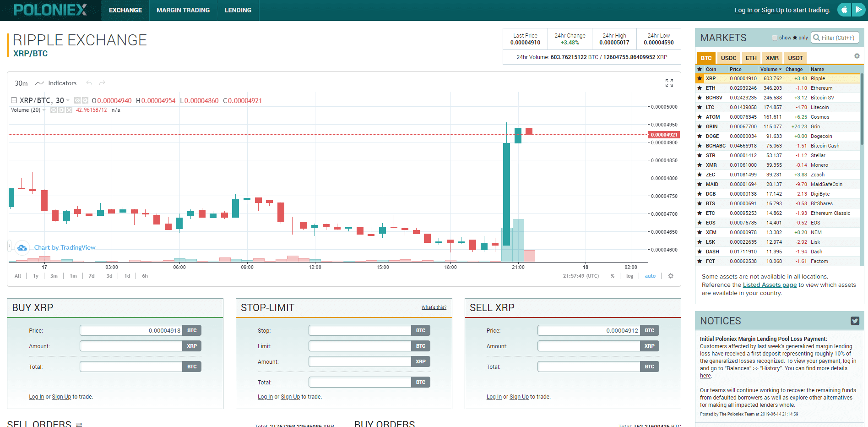Toggle favorite star for ZEC
This screenshot has width=868, height=427.
click(x=700, y=175)
